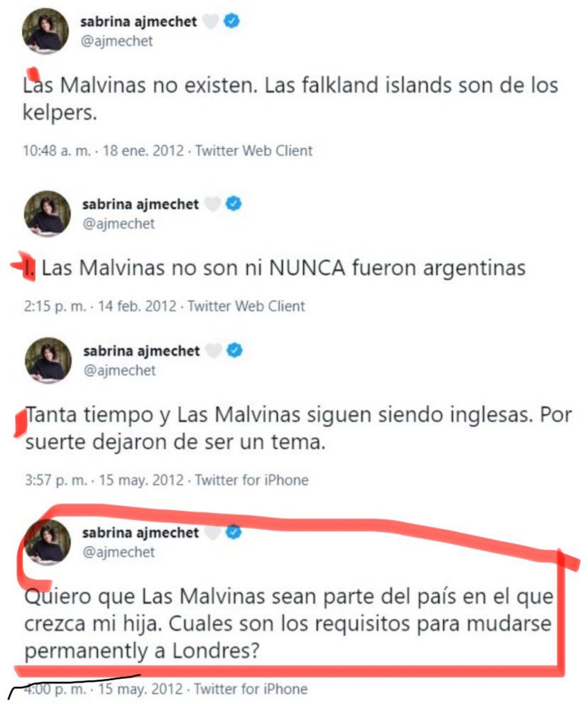Viewport: 588px width, 704px height.
Task: Click the avatar of the siguen siendo inglesas tweet
Action: (x=48, y=360)
